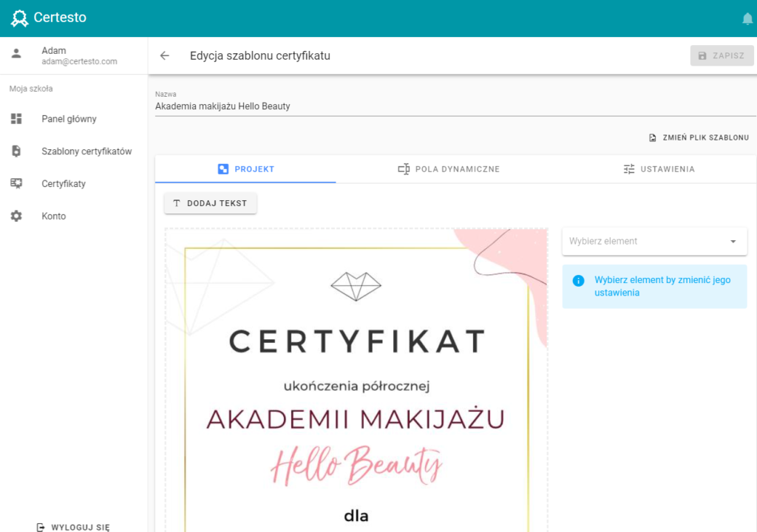Screen dimensions: 757x532
Task: Switch to the Ustawienia tab
Action: coord(659,169)
